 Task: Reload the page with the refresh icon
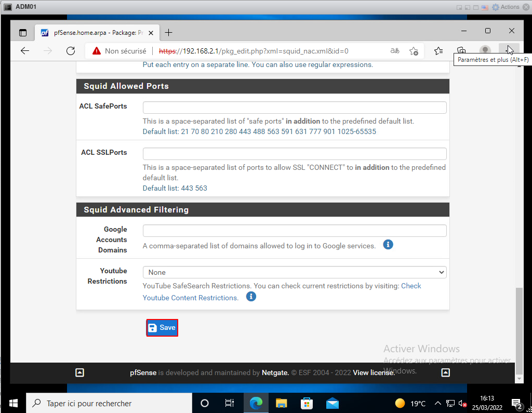click(x=71, y=51)
